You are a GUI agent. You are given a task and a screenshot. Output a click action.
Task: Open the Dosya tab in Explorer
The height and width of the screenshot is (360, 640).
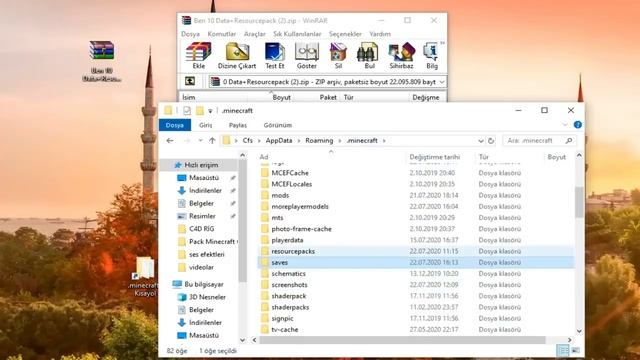pos(175,125)
